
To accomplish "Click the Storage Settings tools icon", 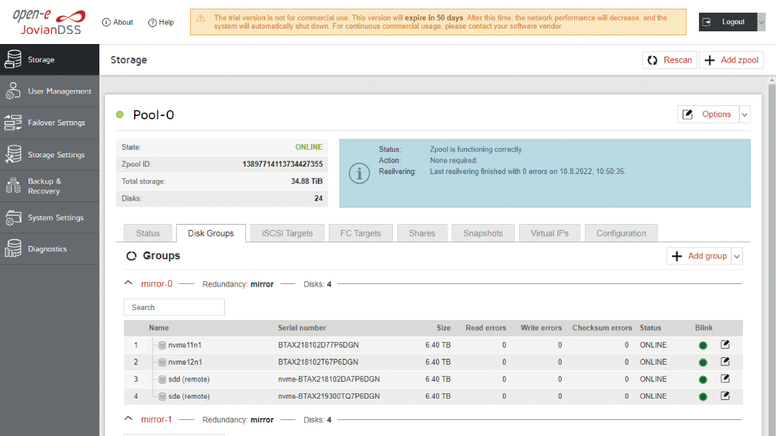I will coord(13,154).
